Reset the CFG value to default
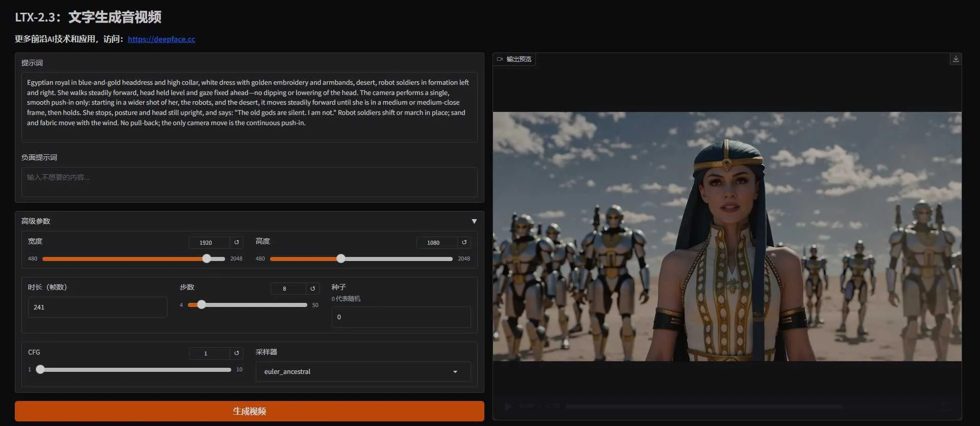980x426 pixels. tap(236, 353)
